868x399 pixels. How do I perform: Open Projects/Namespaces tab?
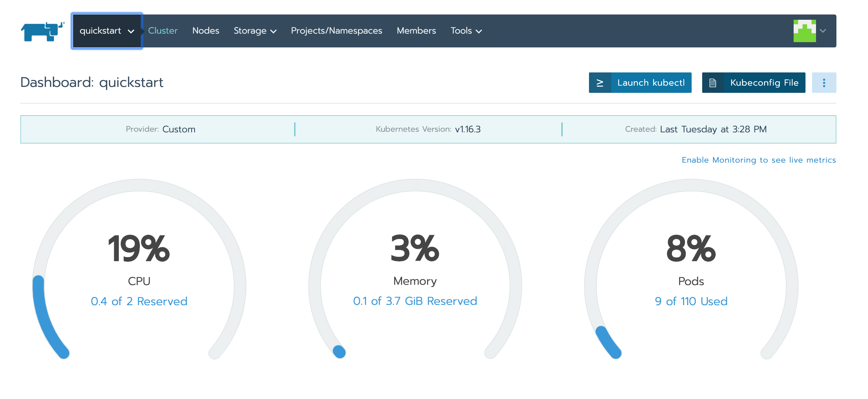(x=336, y=31)
